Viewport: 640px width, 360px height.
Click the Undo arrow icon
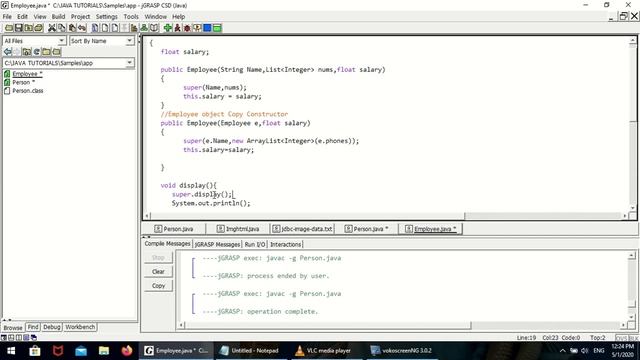coord(82,28)
